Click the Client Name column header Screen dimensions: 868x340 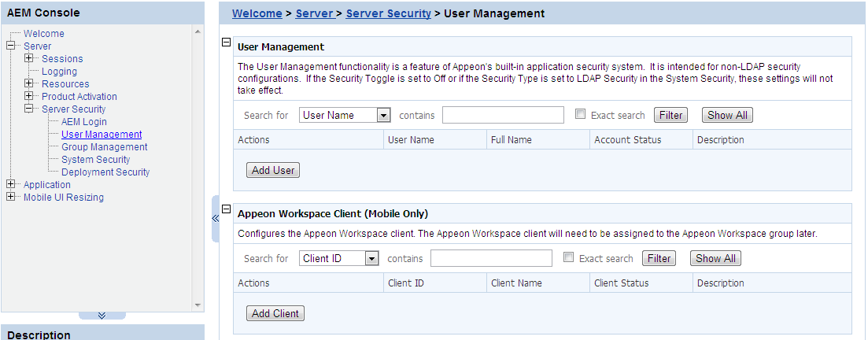[x=538, y=283]
